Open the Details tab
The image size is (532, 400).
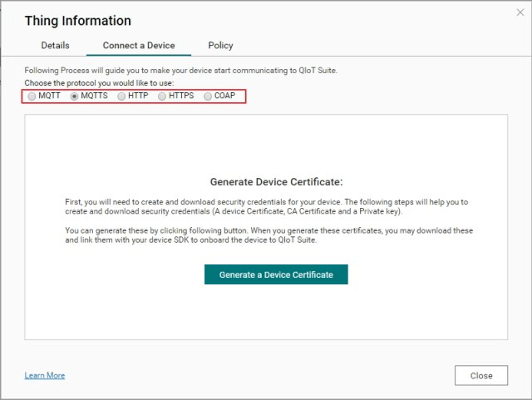(x=55, y=45)
